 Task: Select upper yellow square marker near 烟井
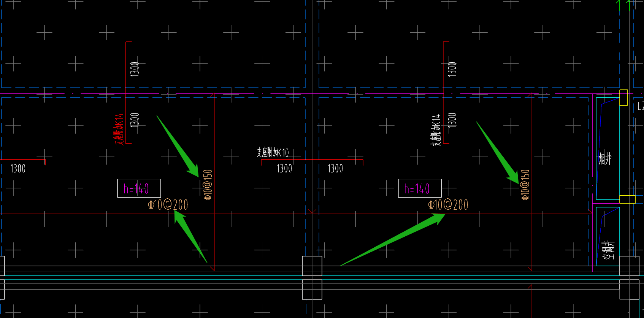623,98
